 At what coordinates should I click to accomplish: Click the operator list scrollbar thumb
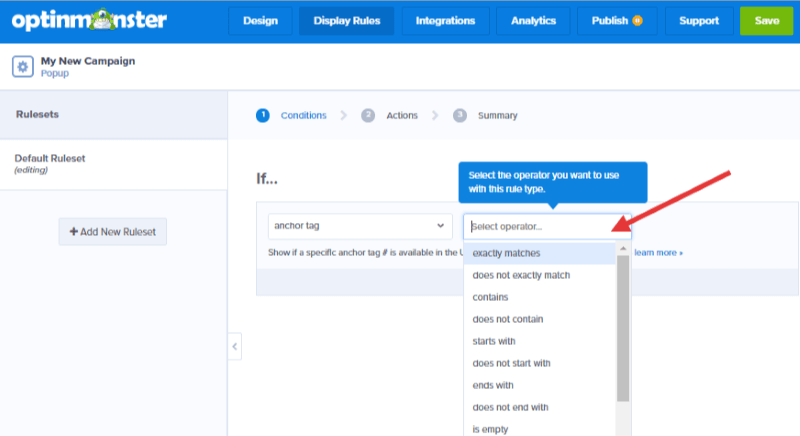(x=623, y=328)
